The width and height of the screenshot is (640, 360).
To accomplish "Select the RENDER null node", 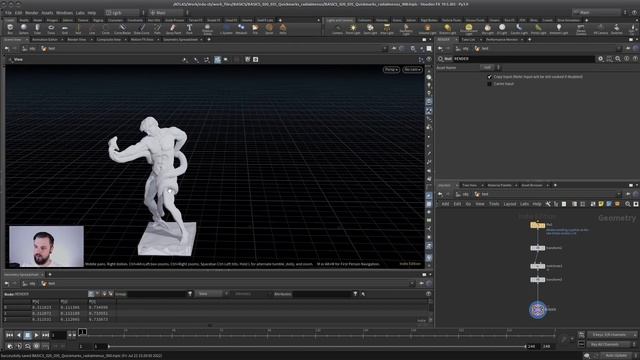I will (x=538, y=310).
